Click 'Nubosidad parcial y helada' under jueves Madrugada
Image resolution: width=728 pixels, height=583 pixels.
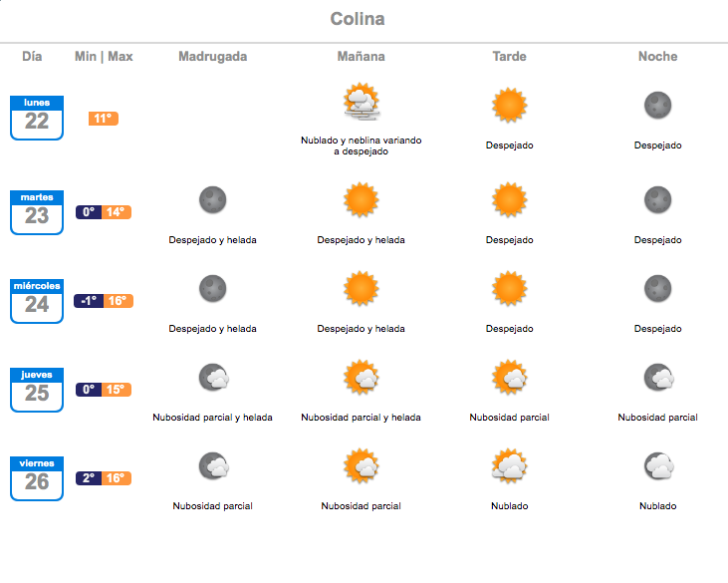point(213,418)
